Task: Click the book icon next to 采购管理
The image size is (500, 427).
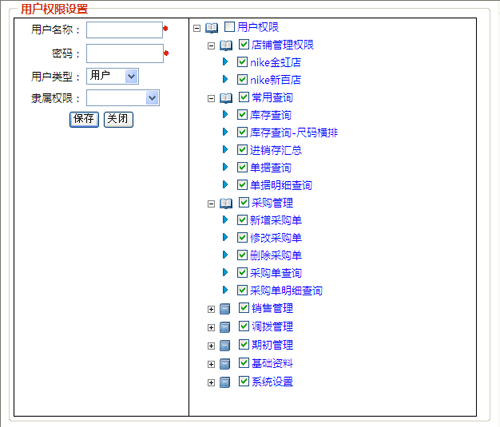Action: 226,204
